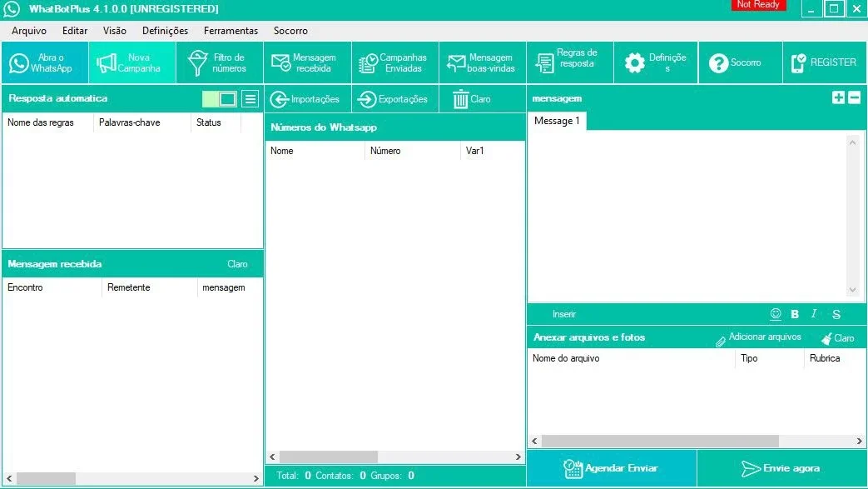Viewport: 868px width, 489px height.
Task: Open the Visão menu
Action: click(x=115, y=31)
